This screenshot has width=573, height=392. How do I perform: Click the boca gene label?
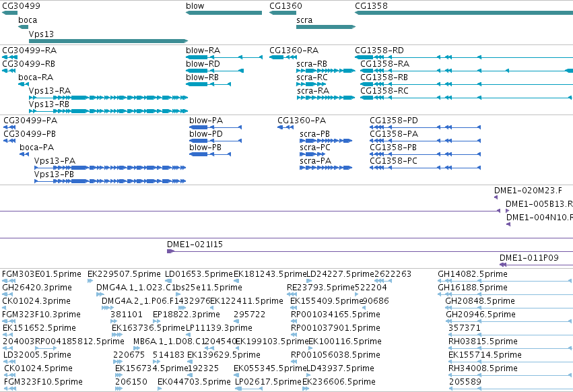(x=28, y=20)
